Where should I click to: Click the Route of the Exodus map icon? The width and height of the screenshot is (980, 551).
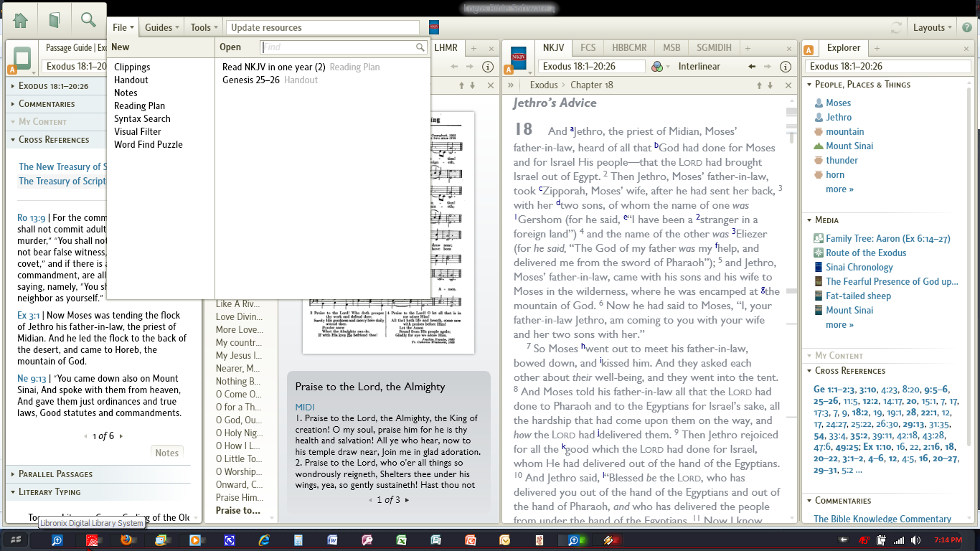pyautogui.click(x=819, y=253)
